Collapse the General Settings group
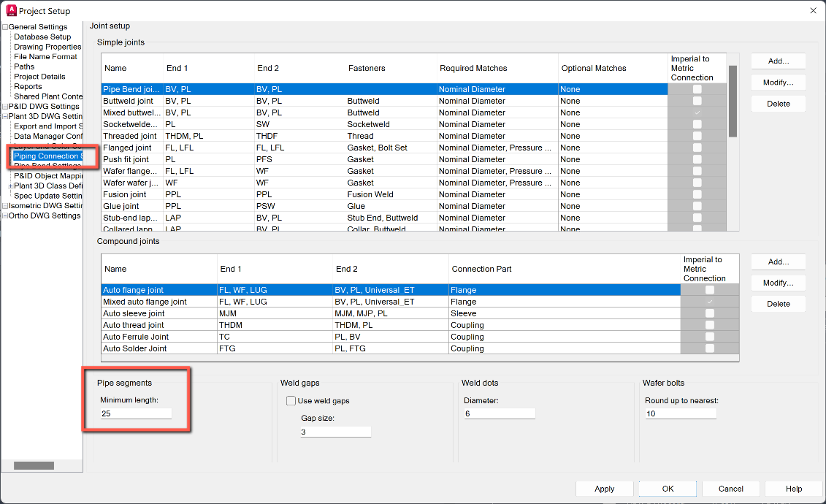This screenshot has height=504, width=826. 5,26
